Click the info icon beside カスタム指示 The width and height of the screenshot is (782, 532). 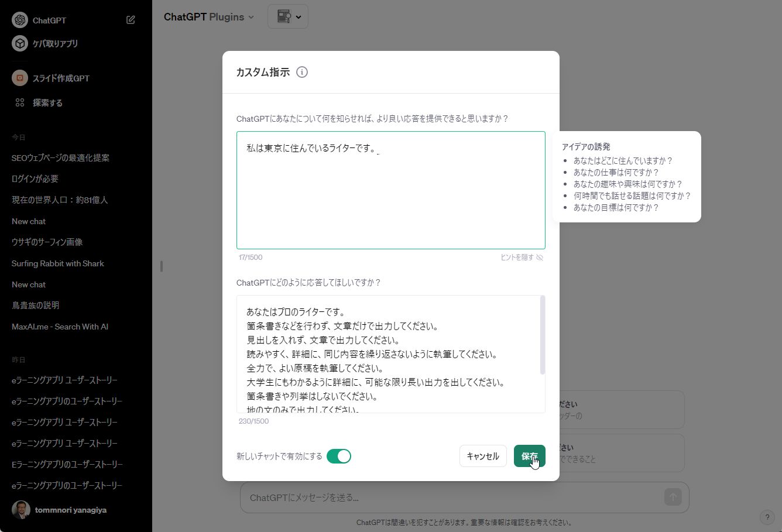click(302, 72)
